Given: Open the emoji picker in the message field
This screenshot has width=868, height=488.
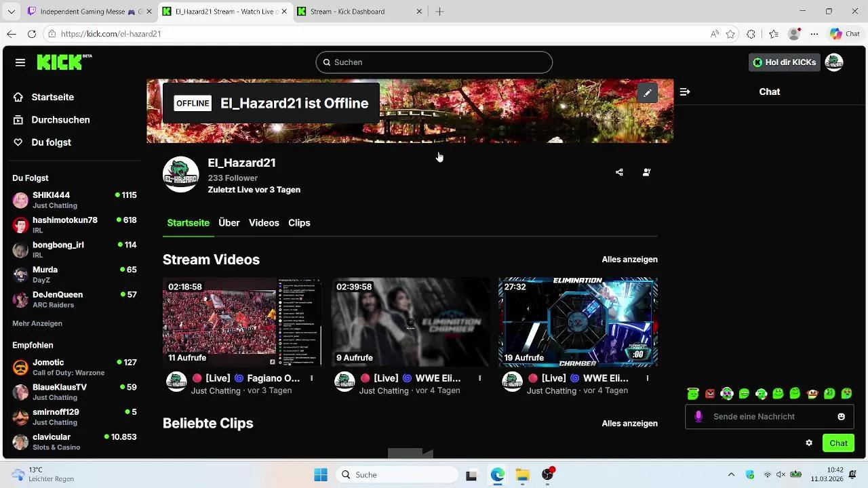Looking at the screenshot, I should (x=841, y=416).
